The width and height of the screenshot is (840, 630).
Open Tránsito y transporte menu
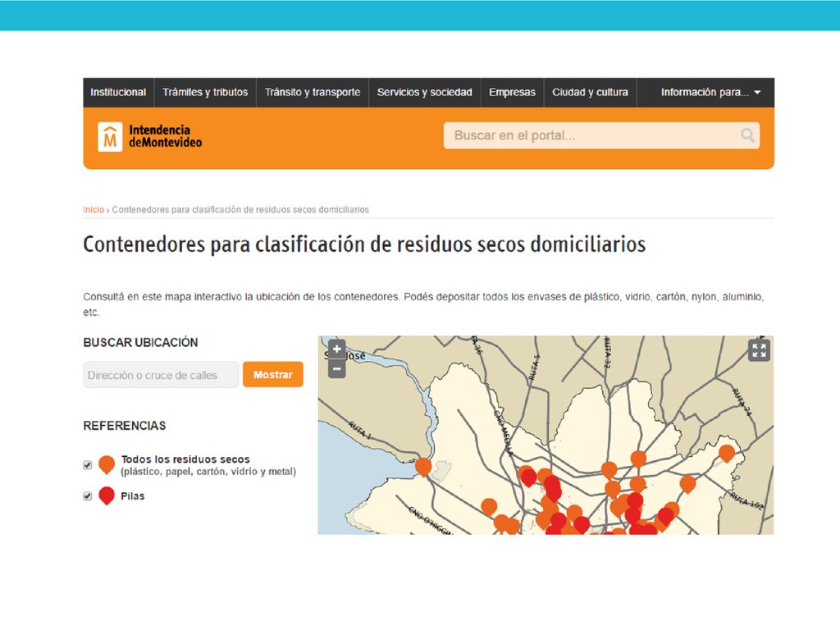313,92
